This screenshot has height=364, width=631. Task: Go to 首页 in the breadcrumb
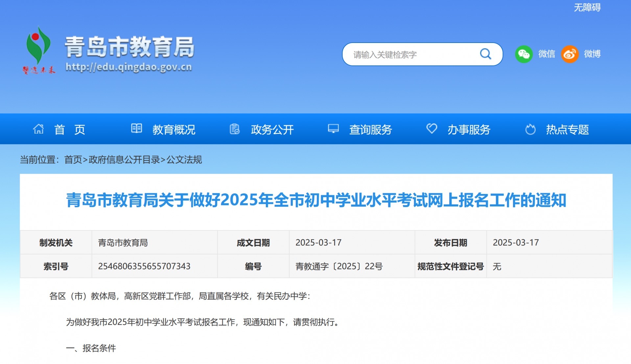coord(73,160)
